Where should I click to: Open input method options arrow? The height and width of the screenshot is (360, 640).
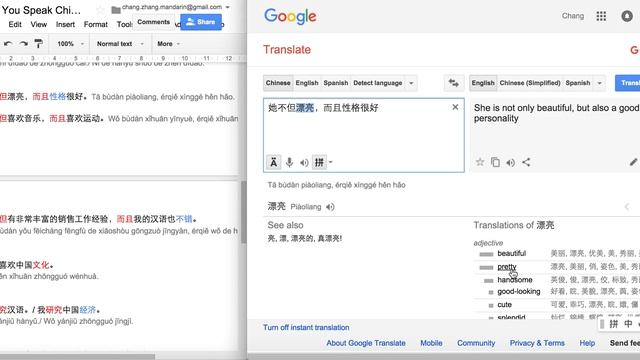(x=331, y=162)
